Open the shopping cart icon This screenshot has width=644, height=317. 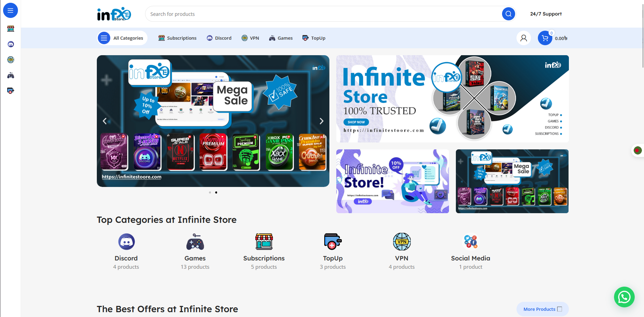pos(545,38)
